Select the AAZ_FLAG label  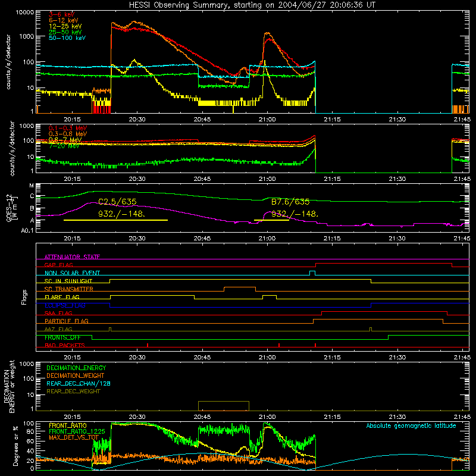pos(58,329)
